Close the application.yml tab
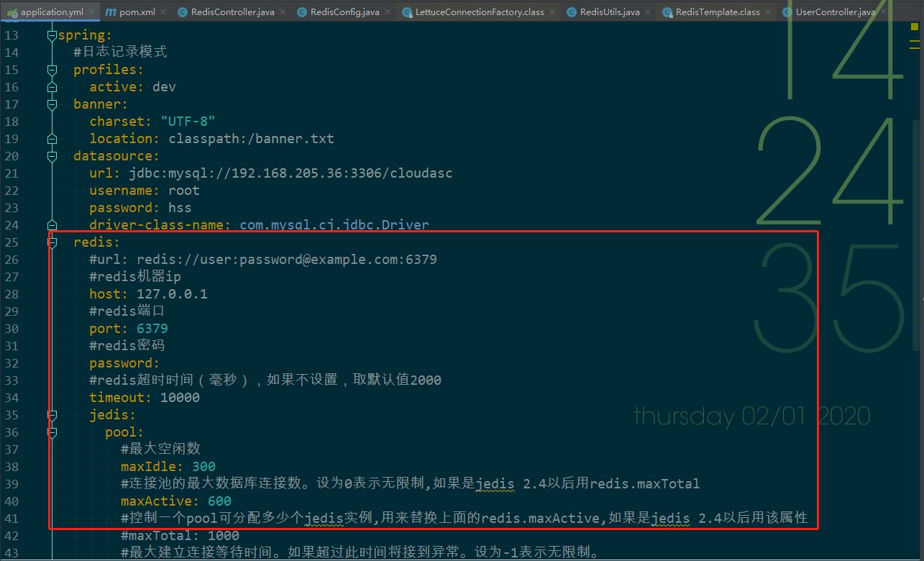 tap(91, 12)
